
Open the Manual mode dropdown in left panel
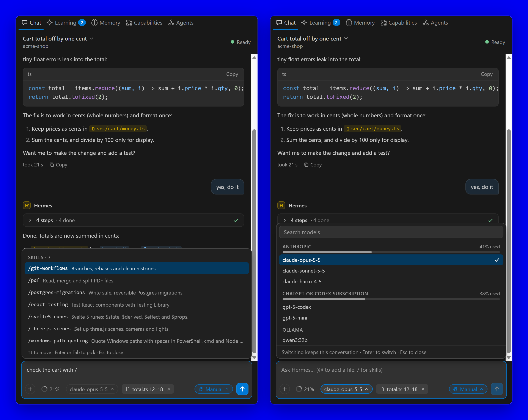(214, 389)
